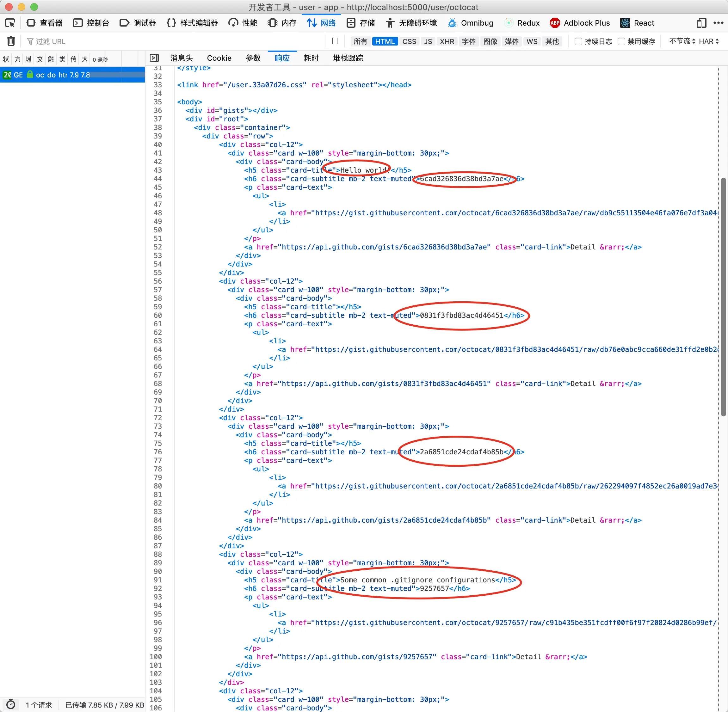Pause network recording with the pause icon
The width and height of the screenshot is (728, 712).
coord(335,41)
